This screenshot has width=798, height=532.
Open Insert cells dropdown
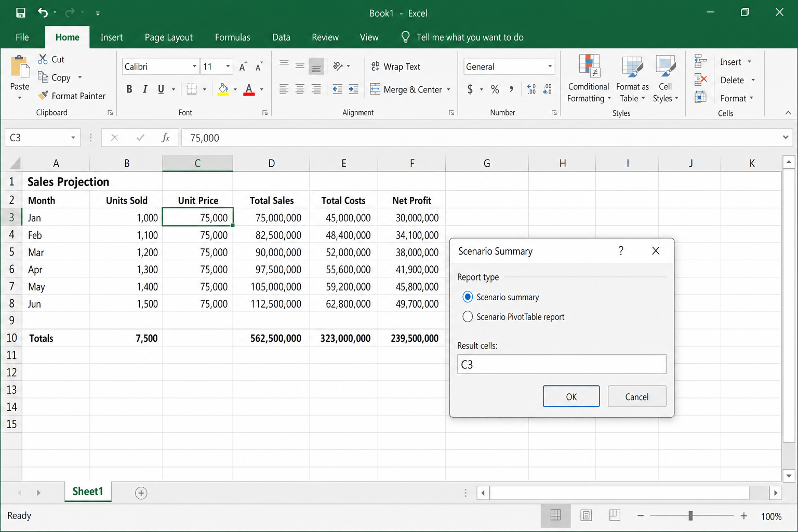[x=749, y=62]
